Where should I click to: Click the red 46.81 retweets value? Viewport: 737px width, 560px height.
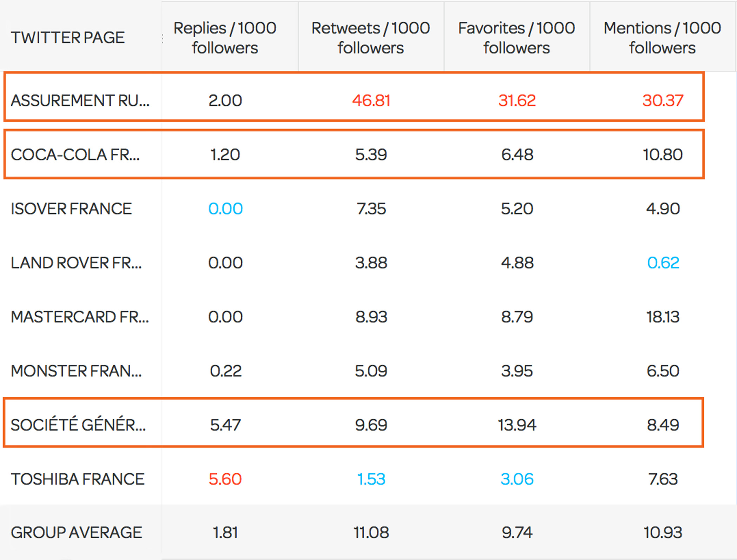371,100
